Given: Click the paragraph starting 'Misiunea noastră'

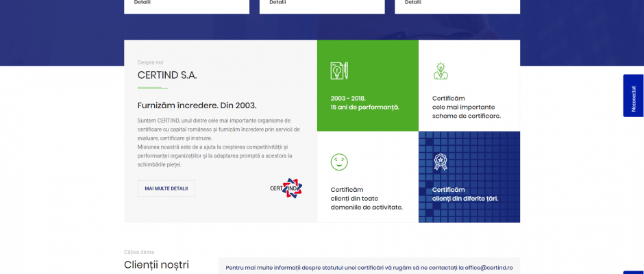Looking at the screenshot, I should coord(215,155).
